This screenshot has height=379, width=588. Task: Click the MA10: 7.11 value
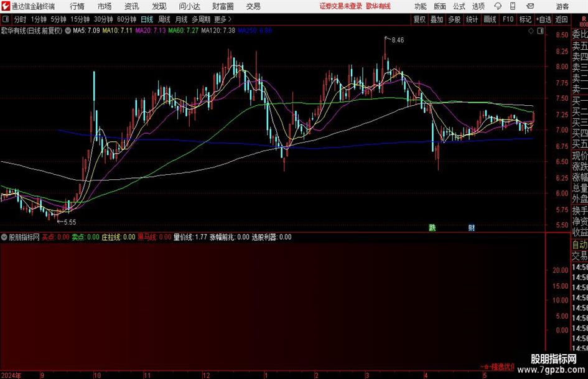[118, 30]
